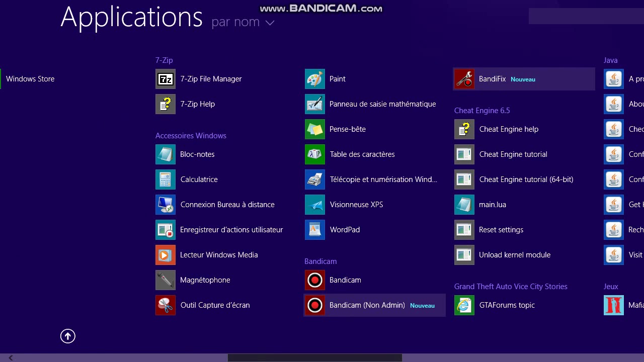Viewport: 644px width, 362px height.
Task: Launch Télécopie et numérisation Windows icon
Action: pos(315,179)
